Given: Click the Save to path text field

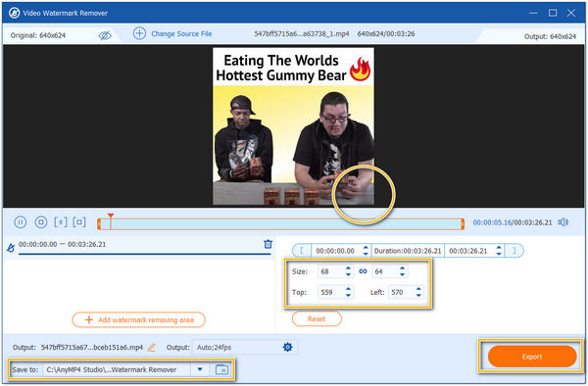Looking at the screenshot, I should tap(117, 369).
